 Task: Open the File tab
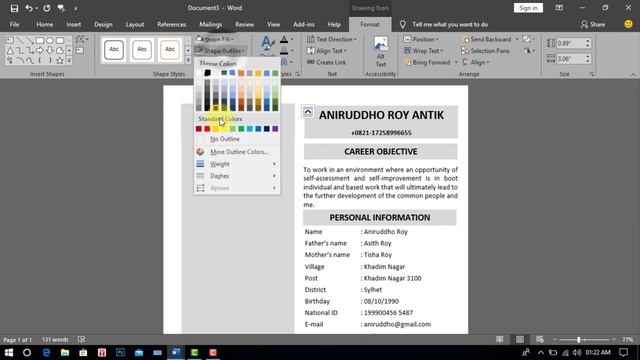pos(14,24)
